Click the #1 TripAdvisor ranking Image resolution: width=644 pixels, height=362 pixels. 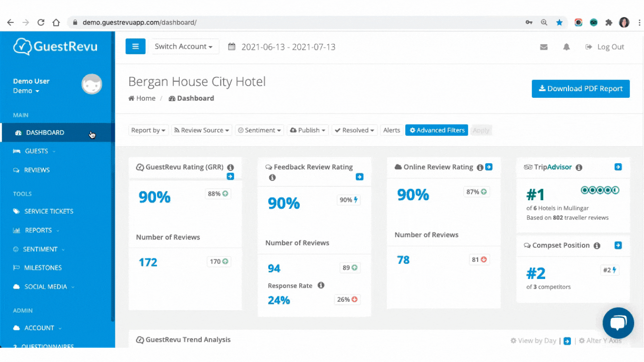(535, 195)
